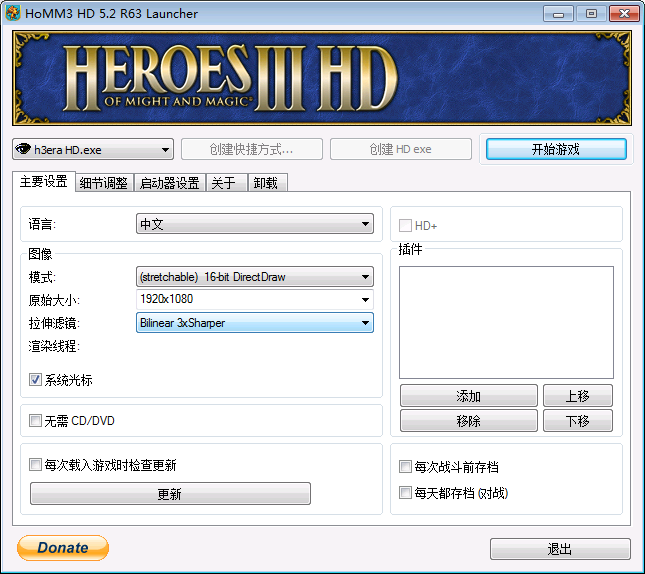Toggle the 系统光标 checkbox
The image size is (645, 574).
coord(35,379)
